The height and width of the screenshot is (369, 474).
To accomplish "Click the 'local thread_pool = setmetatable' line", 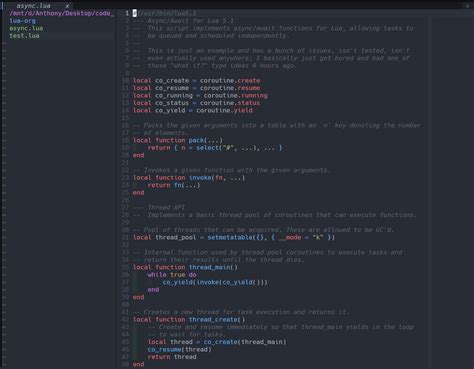I will (234, 237).
